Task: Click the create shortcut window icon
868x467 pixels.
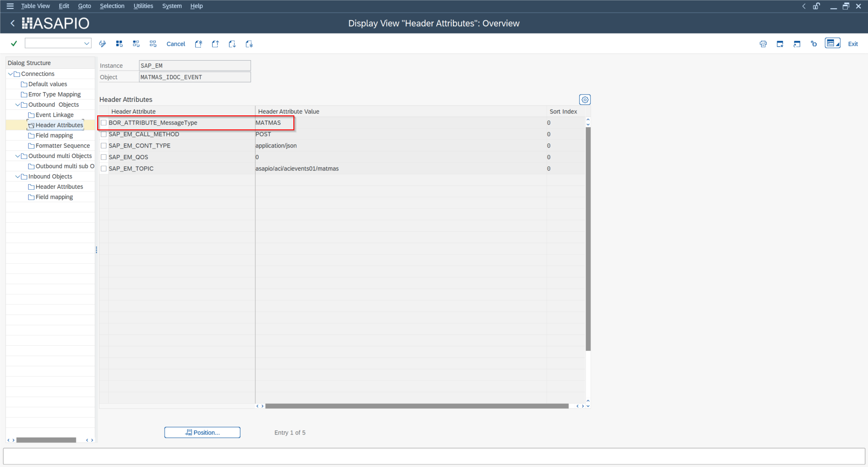Action: click(x=797, y=44)
